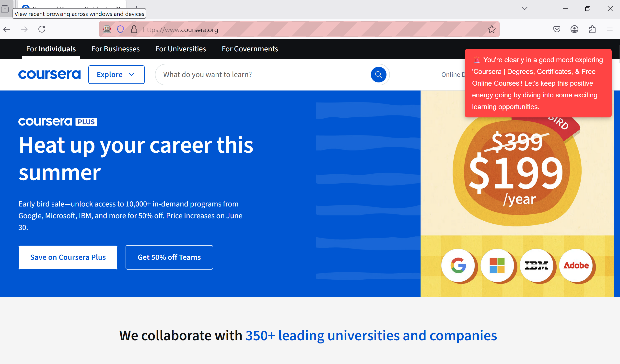This screenshot has width=620, height=364.
Task: Open the Extensions puzzle piece icon
Action: [592, 29]
